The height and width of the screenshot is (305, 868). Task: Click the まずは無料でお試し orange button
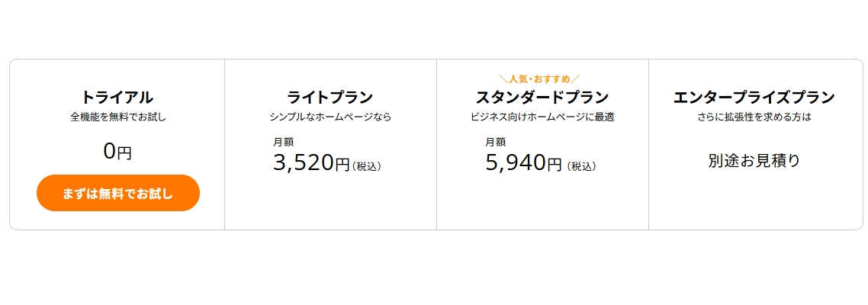click(x=118, y=193)
